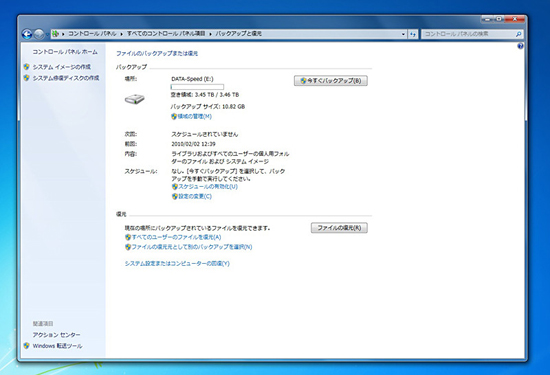The width and height of the screenshot is (550, 375).
Task: Expand the address bar history dropdown arrow
Action: point(403,34)
